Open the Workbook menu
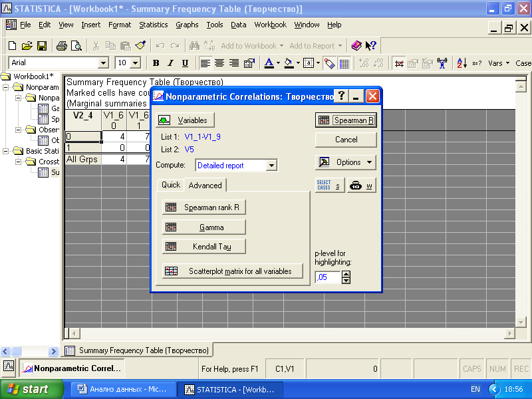This screenshot has width=532, height=399. click(x=271, y=25)
